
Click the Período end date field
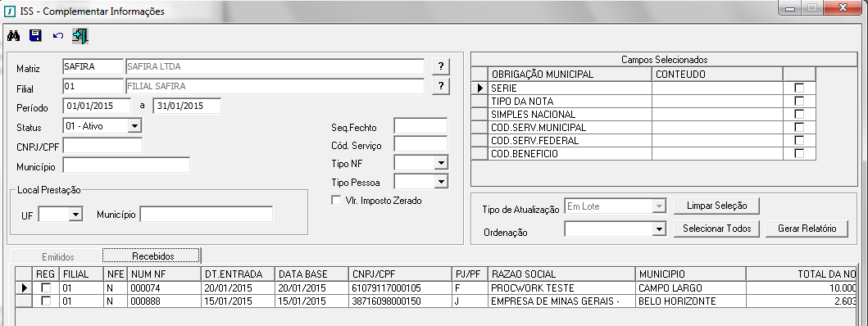[x=187, y=106]
